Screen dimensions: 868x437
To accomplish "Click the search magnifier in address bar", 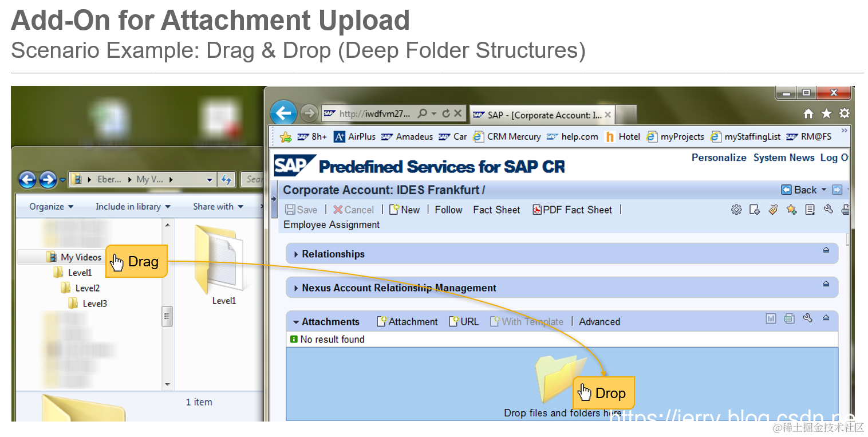I will click(423, 113).
